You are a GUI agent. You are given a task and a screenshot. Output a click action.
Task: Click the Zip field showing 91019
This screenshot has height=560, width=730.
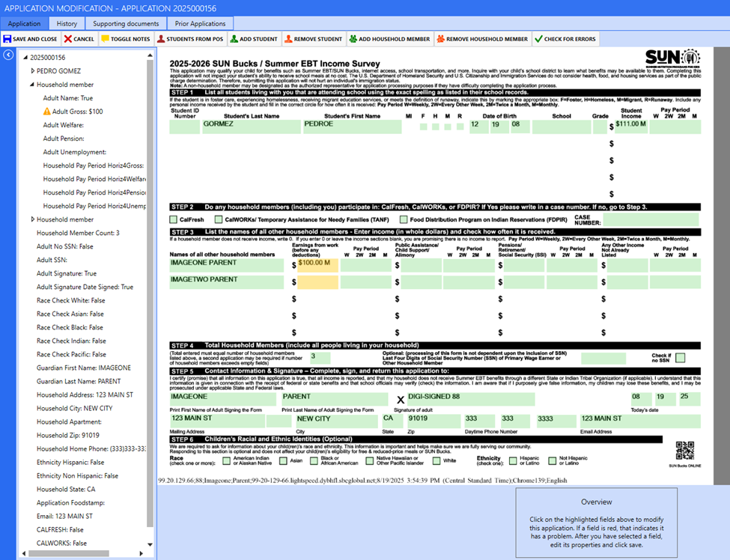click(434, 421)
